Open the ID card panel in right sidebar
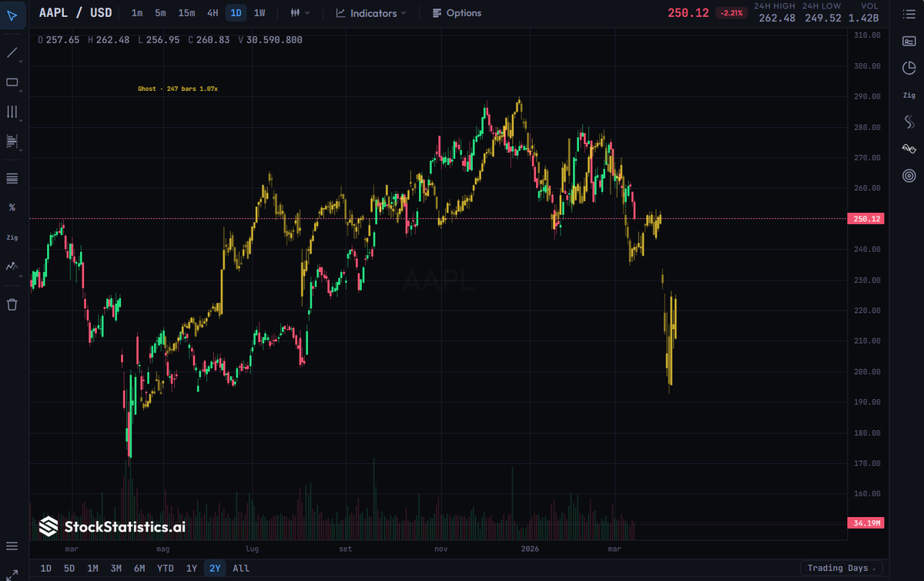The height and width of the screenshot is (581, 924). (909, 42)
